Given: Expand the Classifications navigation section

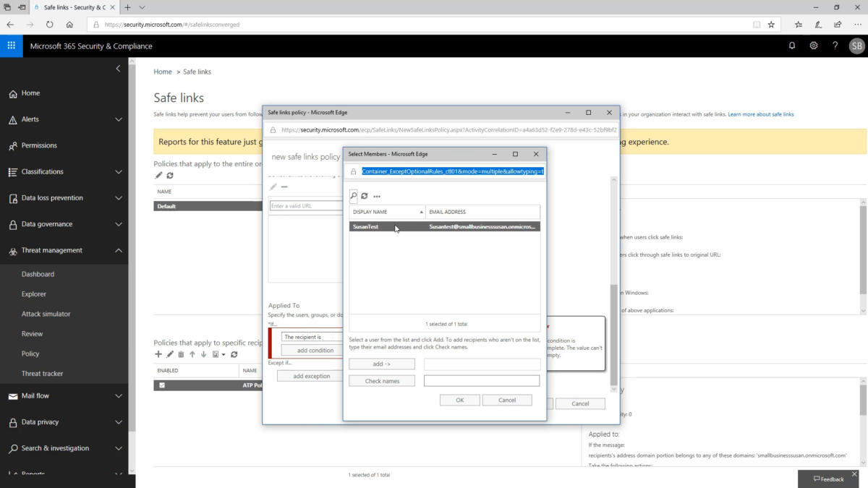Looking at the screenshot, I should coord(119,172).
